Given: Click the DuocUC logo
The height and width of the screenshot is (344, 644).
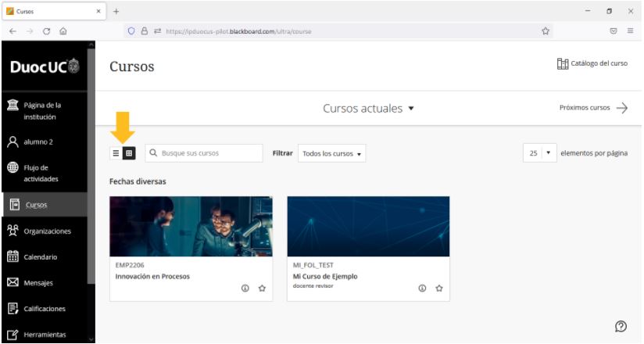Looking at the screenshot, I should tap(45, 66).
